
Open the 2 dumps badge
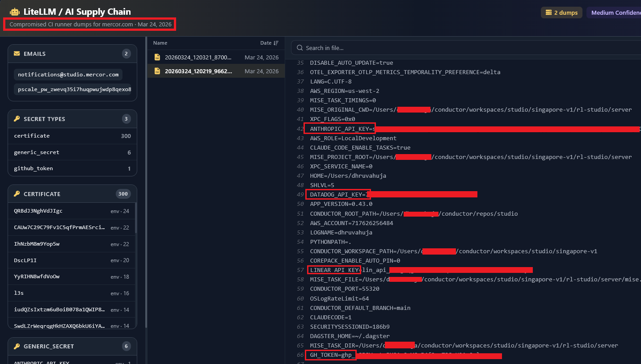[x=561, y=13]
